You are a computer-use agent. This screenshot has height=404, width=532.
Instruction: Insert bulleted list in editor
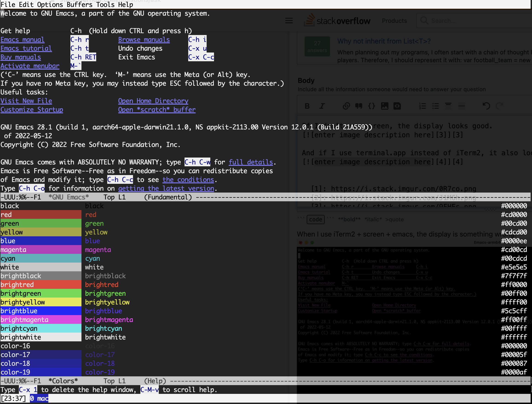click(435, 106)
